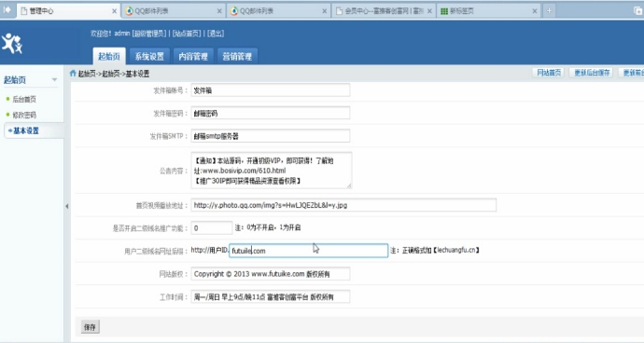Open a new tab with plus button
Image resolution: width=644 pixels, height=343 pixels.
click(x=549, y=11)
